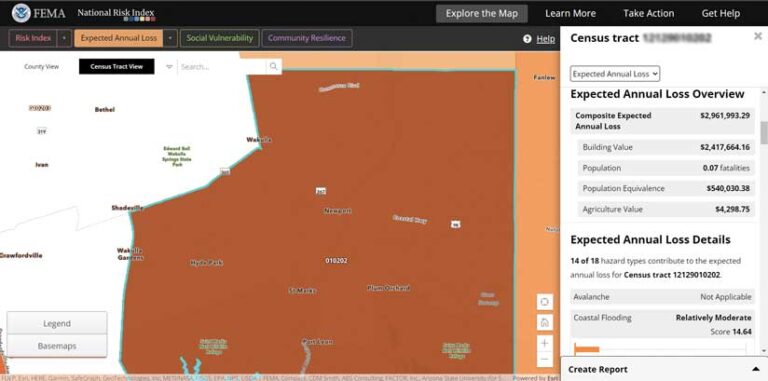Viewport: 768px width, 381px height.
Task: Click the search magnifier icon
Action: pyautogui.click(x=274, y=67)
